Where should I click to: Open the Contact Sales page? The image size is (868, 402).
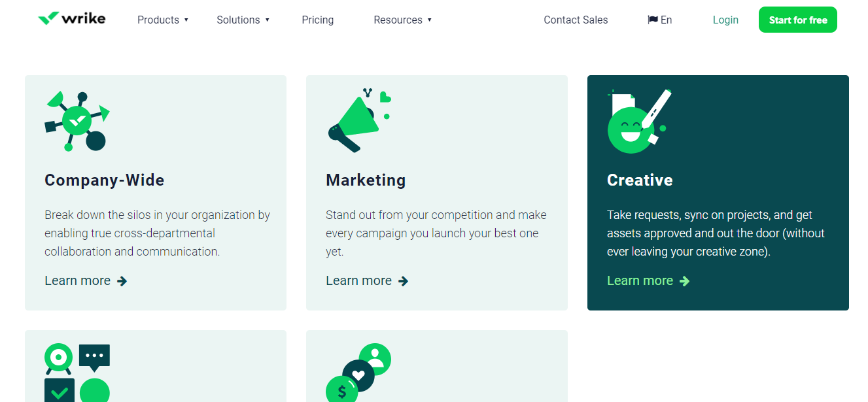tap(576, 20)
